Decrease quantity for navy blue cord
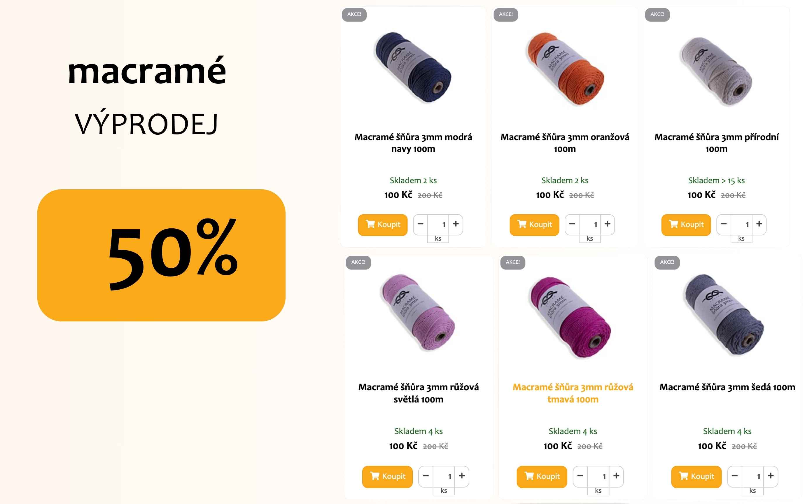This screenshot has height=504, width=812. click(x=420, y=224)
